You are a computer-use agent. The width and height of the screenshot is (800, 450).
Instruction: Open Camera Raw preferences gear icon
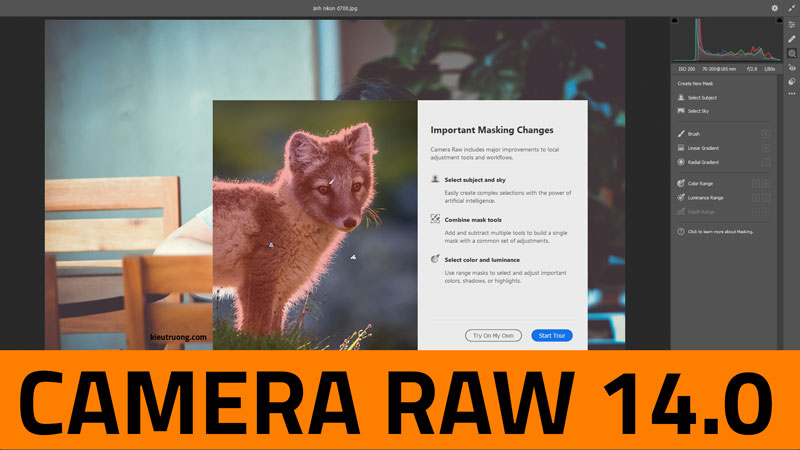pos(774,8)
